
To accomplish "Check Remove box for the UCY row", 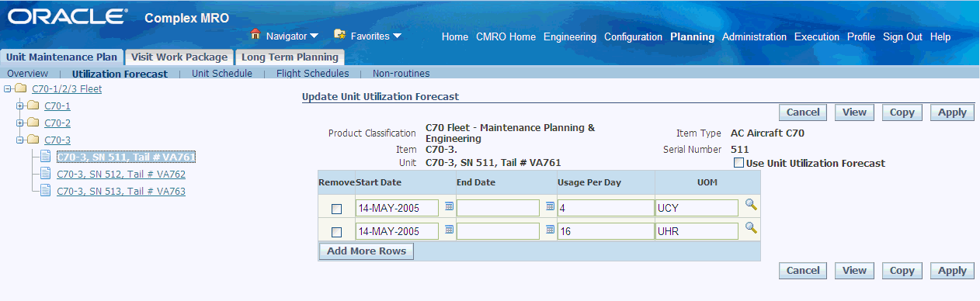I will coord(336,209).
